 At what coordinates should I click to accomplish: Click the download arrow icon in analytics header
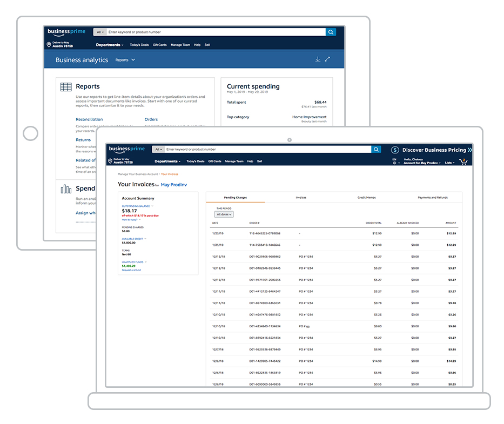pos(318,59)
